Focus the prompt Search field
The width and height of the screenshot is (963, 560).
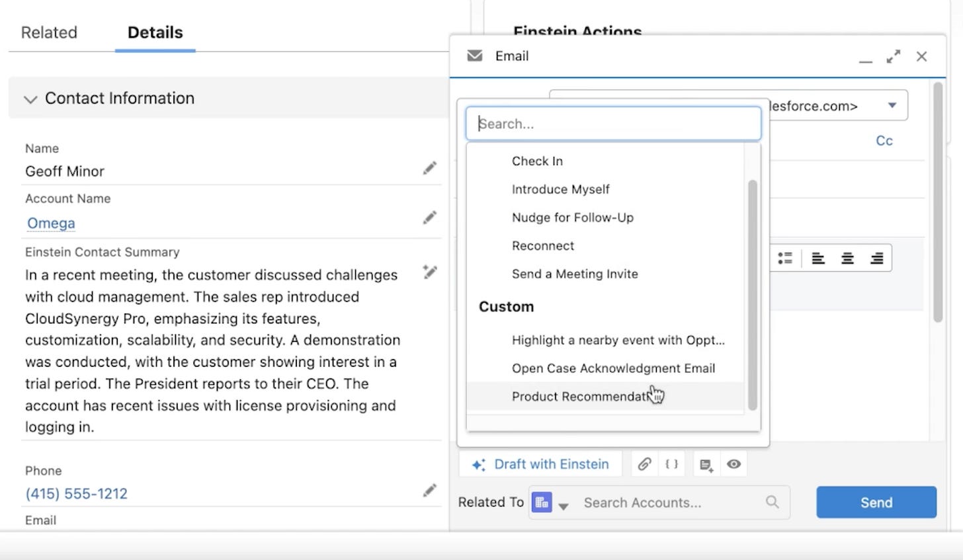click(x=613, y=124)
